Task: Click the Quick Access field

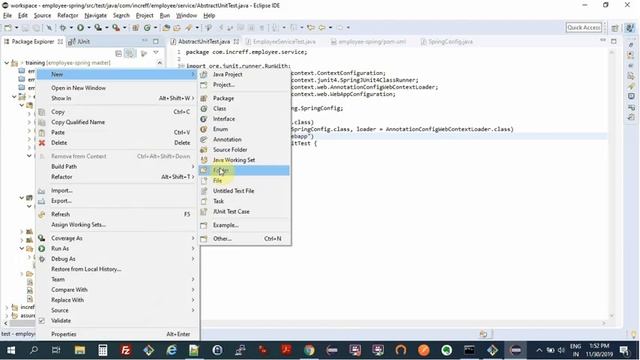Action: click(584, 27)
